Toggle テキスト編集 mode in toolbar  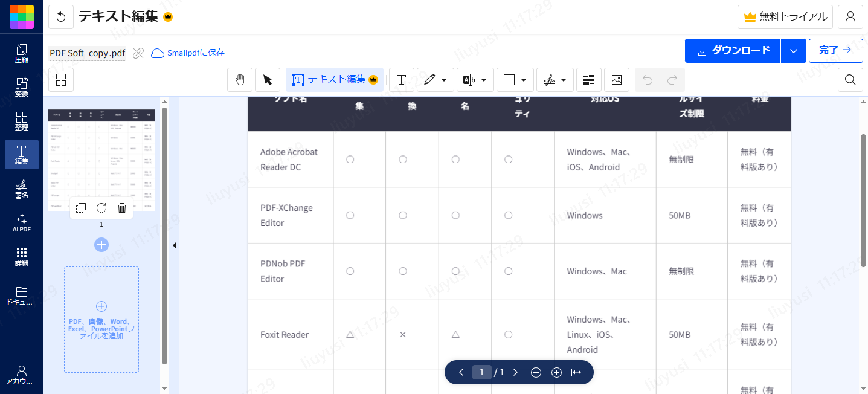[335, 80]
